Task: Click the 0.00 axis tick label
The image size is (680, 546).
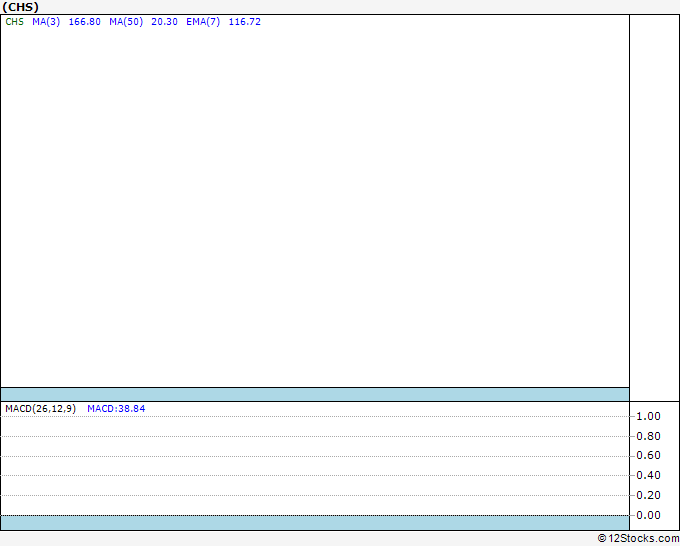Action: click(648, 515)
